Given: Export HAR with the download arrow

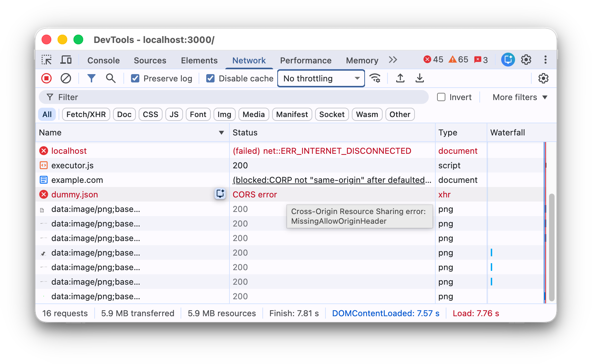Looking at the screenshot, I should pyautogui.click(x=420, y=78).
